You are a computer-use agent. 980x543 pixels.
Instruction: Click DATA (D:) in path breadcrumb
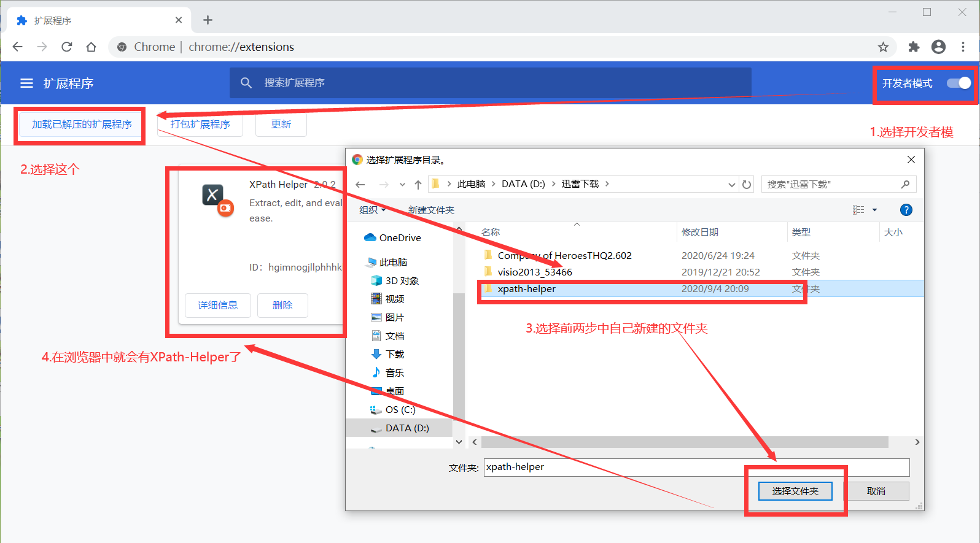523,184
